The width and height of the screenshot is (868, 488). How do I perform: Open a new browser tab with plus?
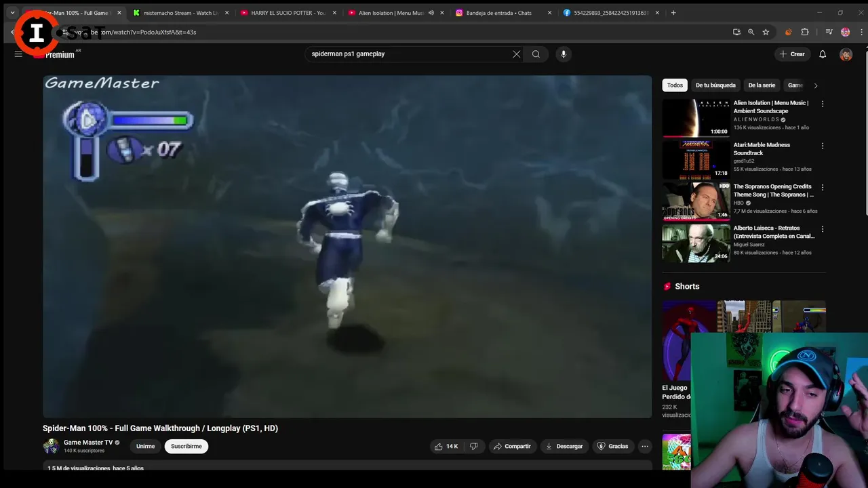point(673,13)
